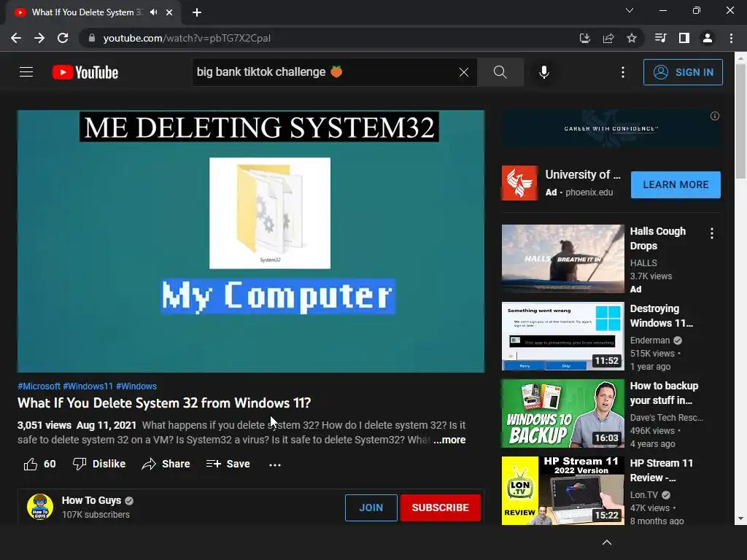747x560 pixels.
Task: Click the share page icon in address bar
Action: coord(608,38)
